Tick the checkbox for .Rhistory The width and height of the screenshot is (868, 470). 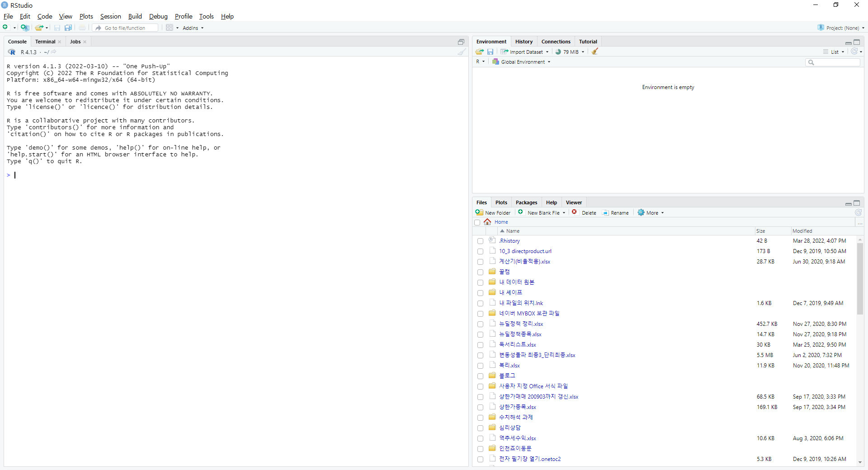(x=481, y=241)
